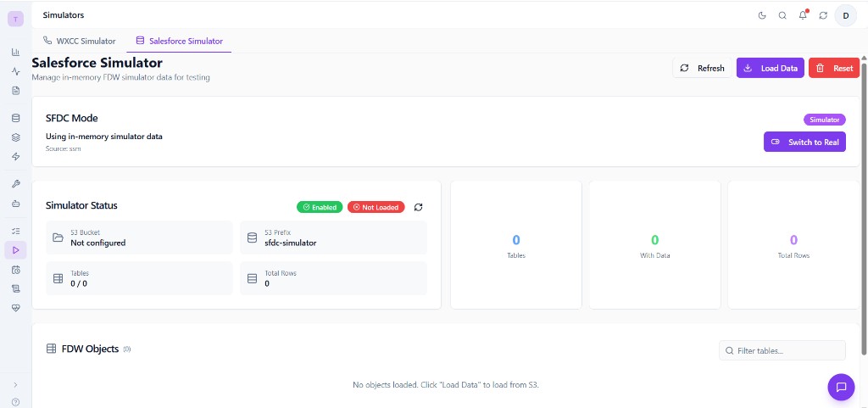
Task: Click the blue 0 Tables stat card
Action: (x=516, y=244)
